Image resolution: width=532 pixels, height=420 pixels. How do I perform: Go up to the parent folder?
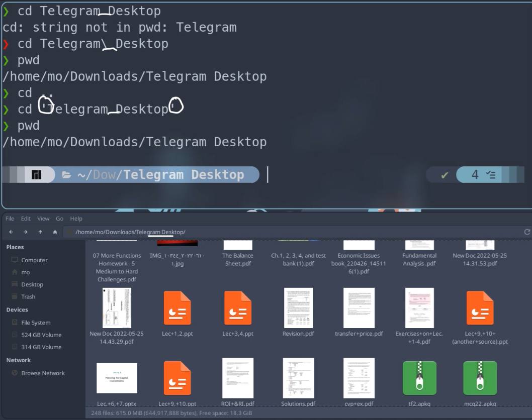pos(40,232)
